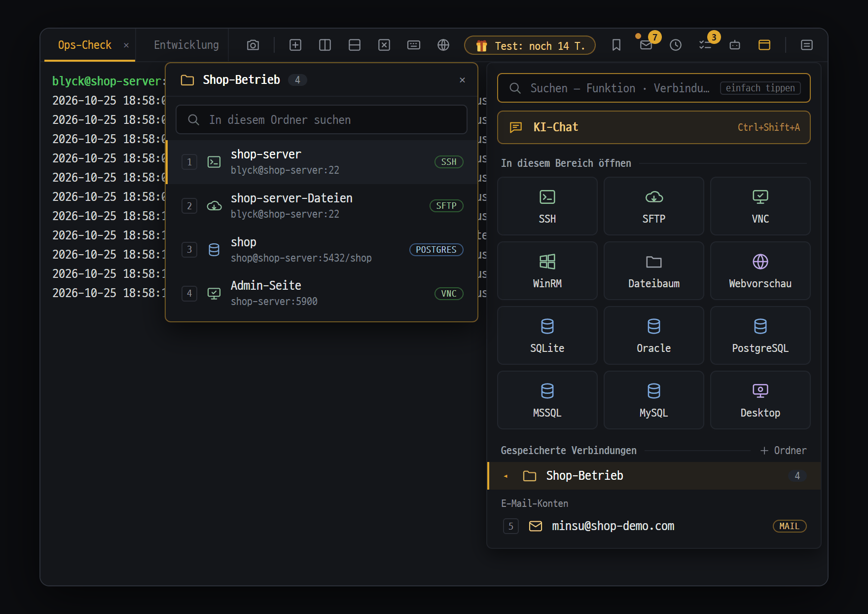The width and height of the screenshot is (868, 614).
Task: Open the shop POSTGRES database connection
Action: tap(322, 250)
